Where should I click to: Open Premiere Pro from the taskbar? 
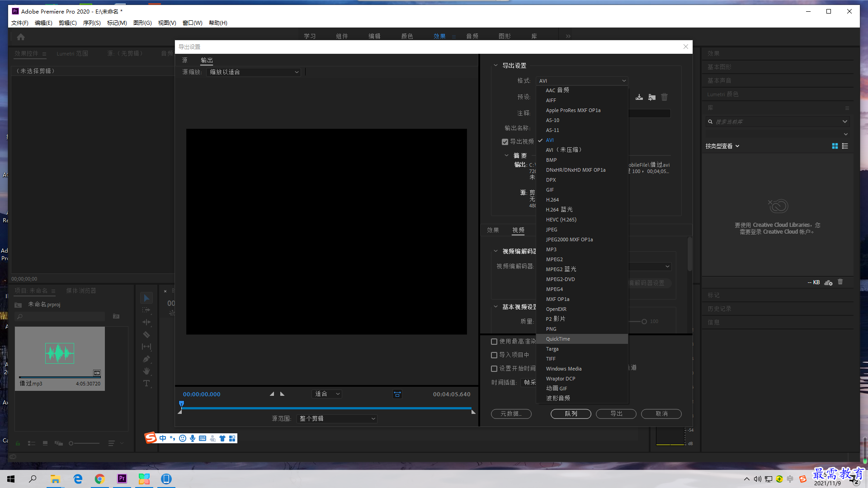[122, 479]
